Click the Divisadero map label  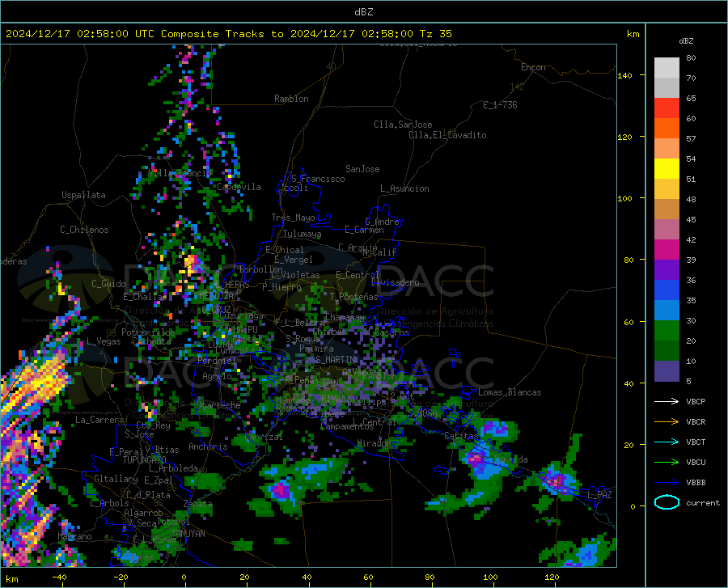(395, 282)
